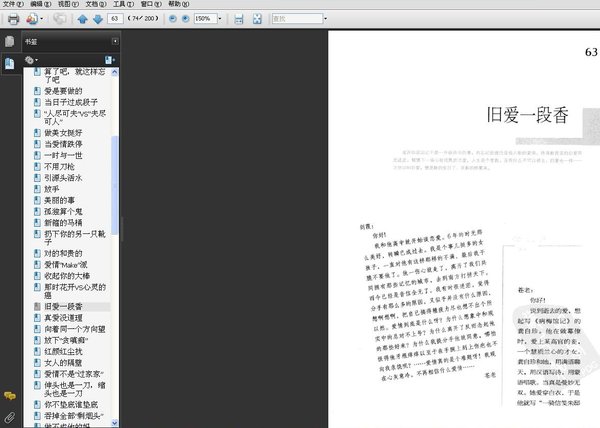Open the comments panel icon

tap(10, 396)
